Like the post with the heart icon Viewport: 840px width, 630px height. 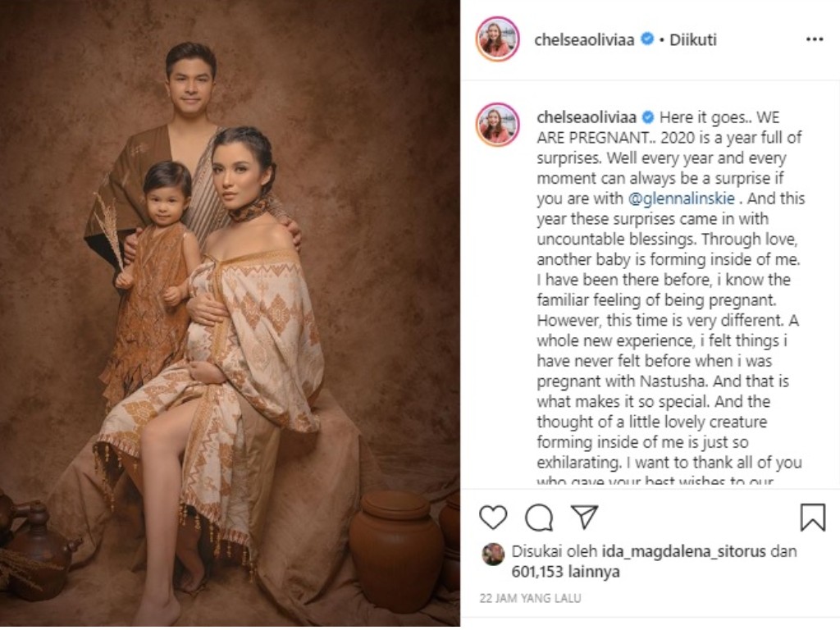coord(493,518)
